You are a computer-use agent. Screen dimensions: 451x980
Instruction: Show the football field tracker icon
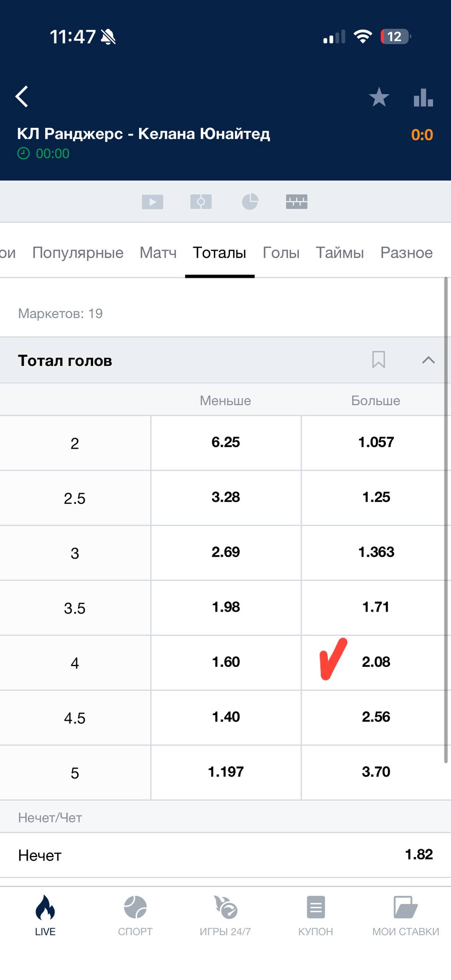pos(201,202)
